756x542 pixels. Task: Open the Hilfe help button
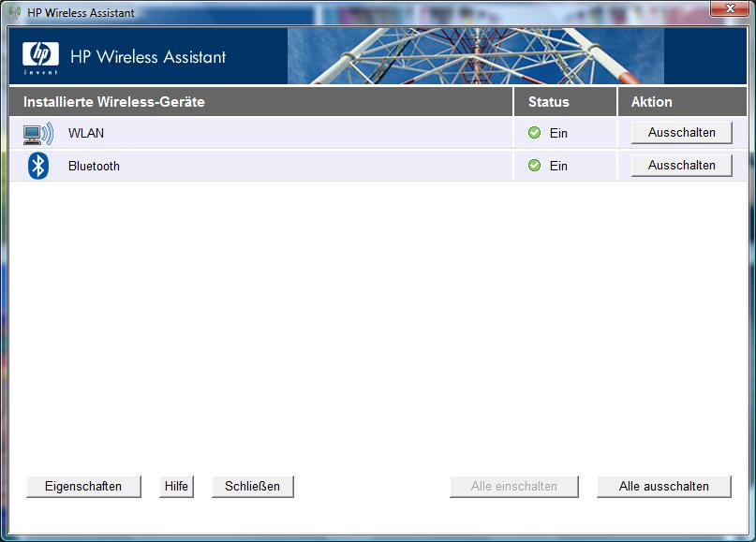pyautogui.click(x=176, y=487)
